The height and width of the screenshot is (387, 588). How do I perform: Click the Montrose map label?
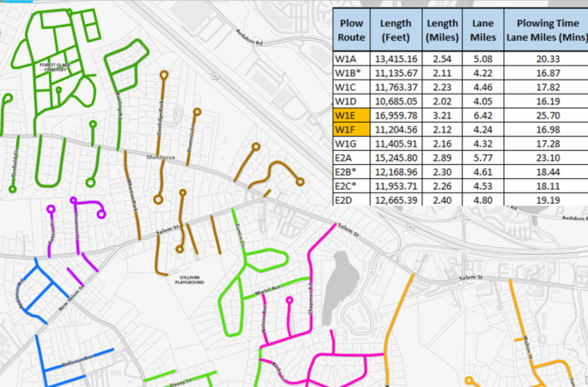point(161,157)
